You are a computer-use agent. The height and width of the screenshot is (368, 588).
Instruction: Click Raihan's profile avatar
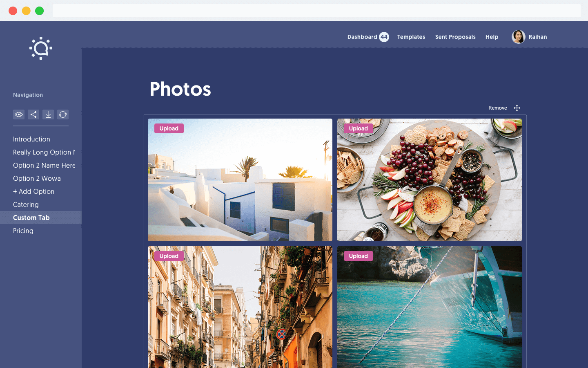point(518,37)
